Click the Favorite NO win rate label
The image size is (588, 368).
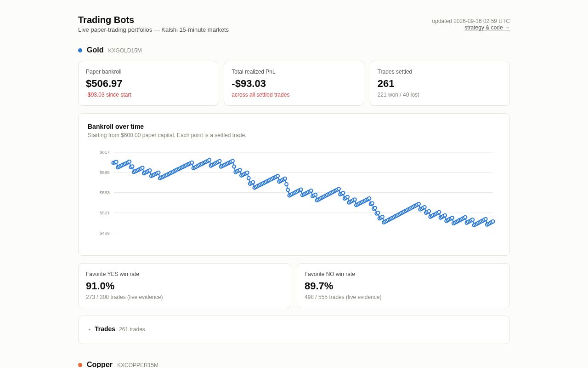pyautogui.click(x=330, y=274)
